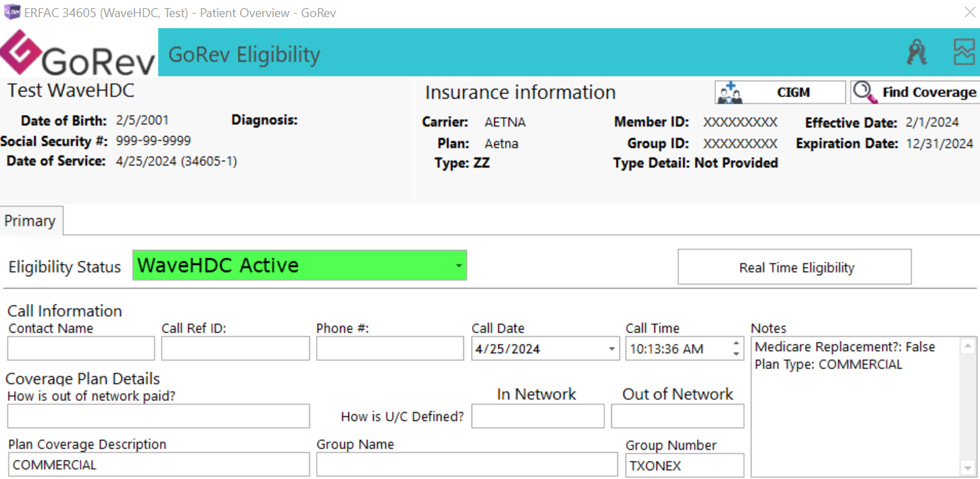Click the "Eligibility Status" label
980x479 pixels.
click(65, 267)
